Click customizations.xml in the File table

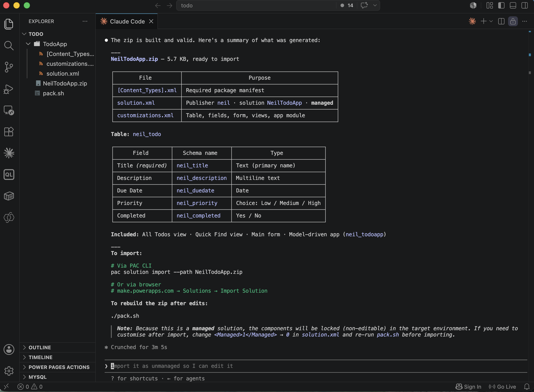(145, 115)
